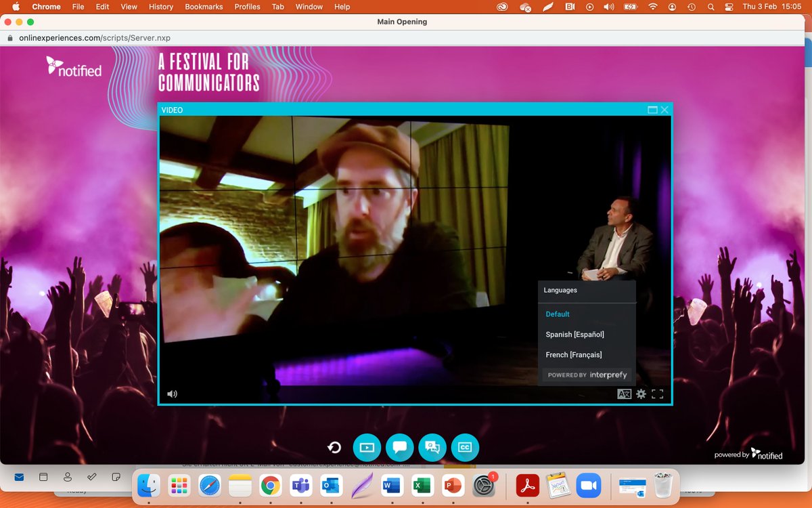Select Spanish [Español] language

574,335
